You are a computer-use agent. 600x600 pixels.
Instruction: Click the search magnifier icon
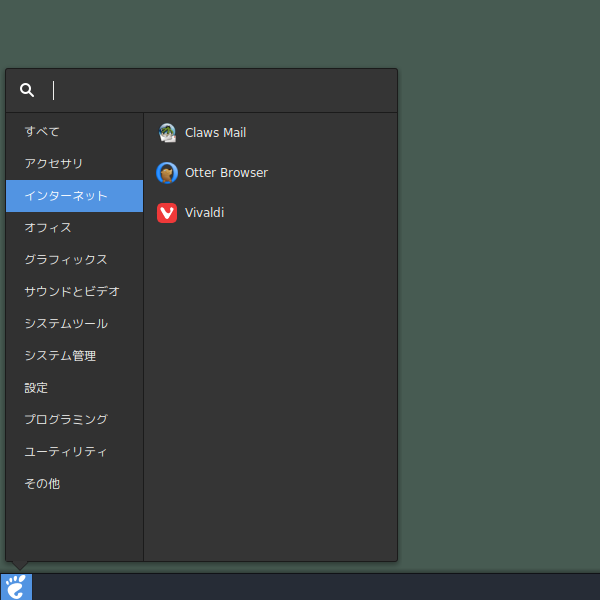tap(27, 90)
